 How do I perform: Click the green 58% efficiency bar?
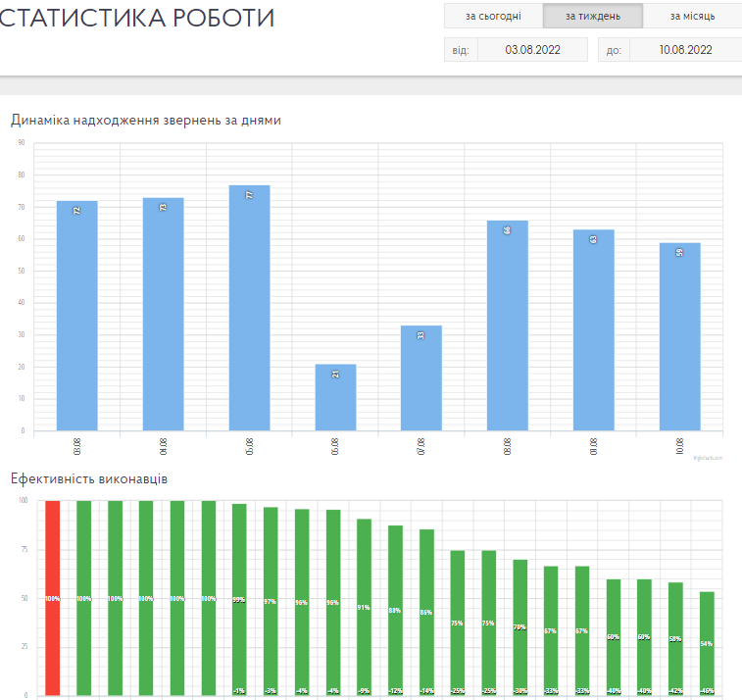click(675, 639)
